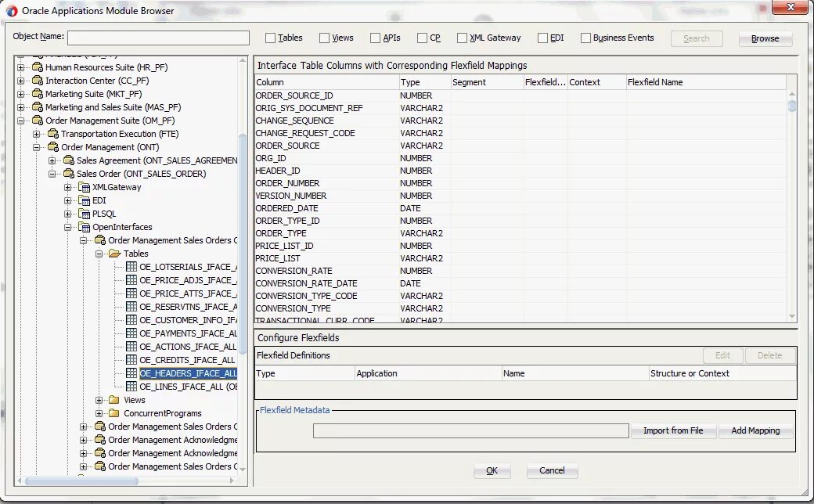Click the Context column header

pyautogui.click(x=596, y=82)
